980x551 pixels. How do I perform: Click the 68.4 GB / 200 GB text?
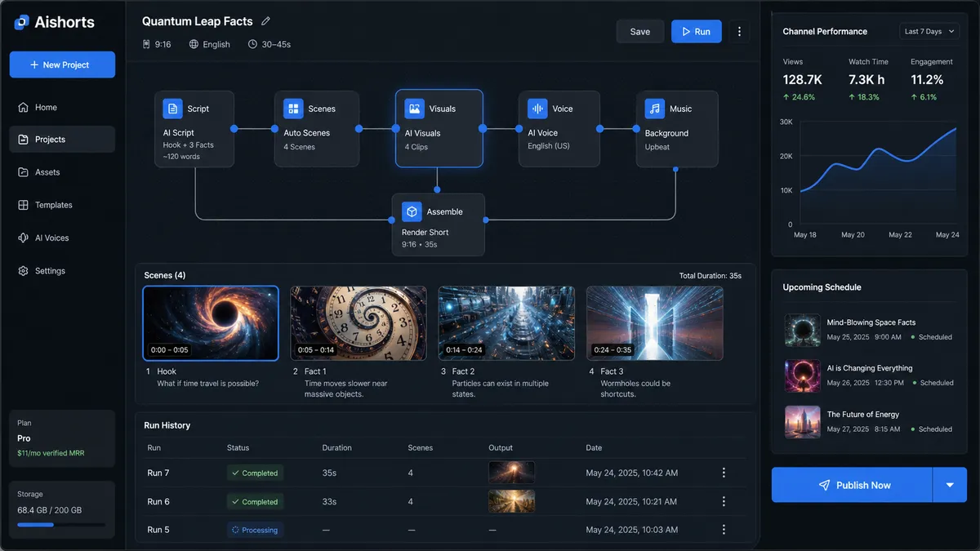tap(49, 510)
